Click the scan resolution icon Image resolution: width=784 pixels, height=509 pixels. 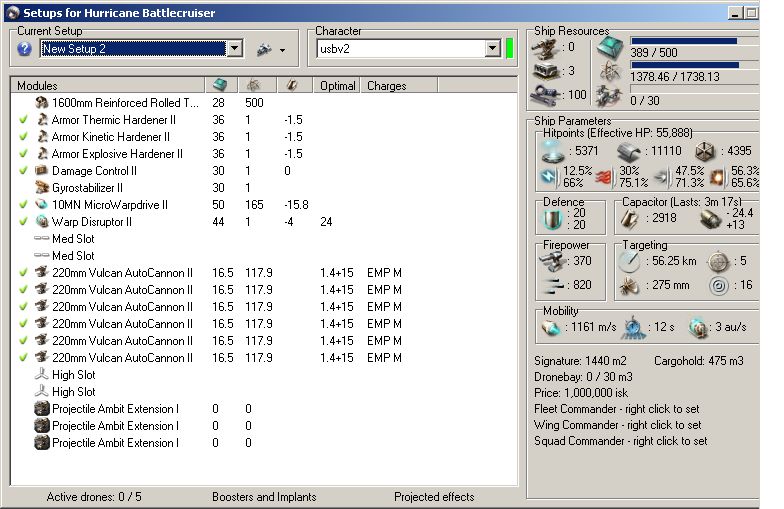coord(629,285)
